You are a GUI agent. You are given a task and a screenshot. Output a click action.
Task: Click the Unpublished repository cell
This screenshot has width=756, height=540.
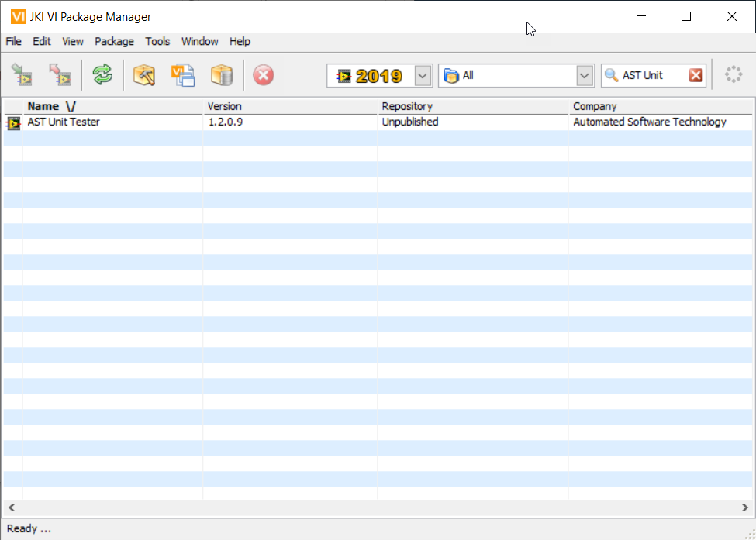(x=410, y=122)
